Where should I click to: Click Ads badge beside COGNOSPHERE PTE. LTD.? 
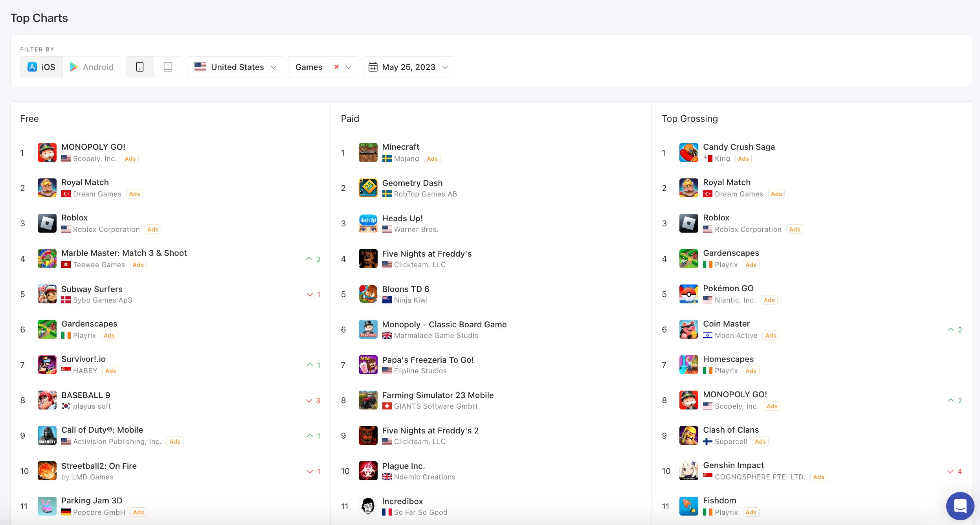[x=819, y=477]
